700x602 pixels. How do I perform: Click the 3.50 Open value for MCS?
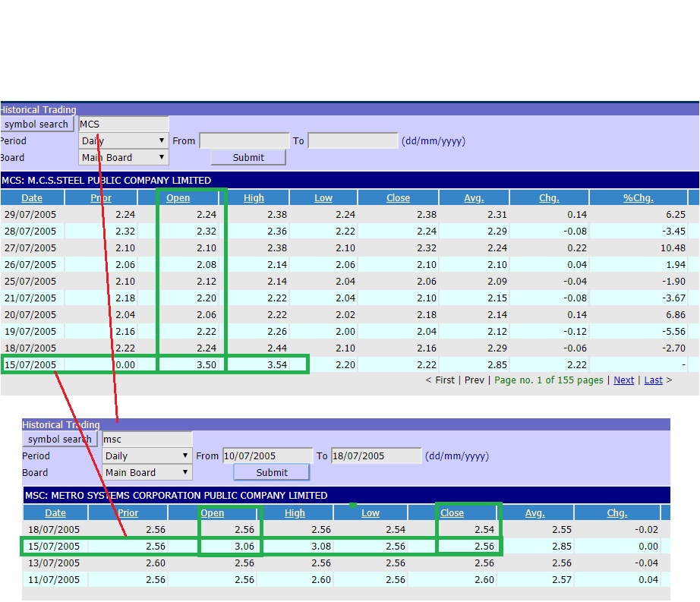pyautogui.click(x=207, y=365)
